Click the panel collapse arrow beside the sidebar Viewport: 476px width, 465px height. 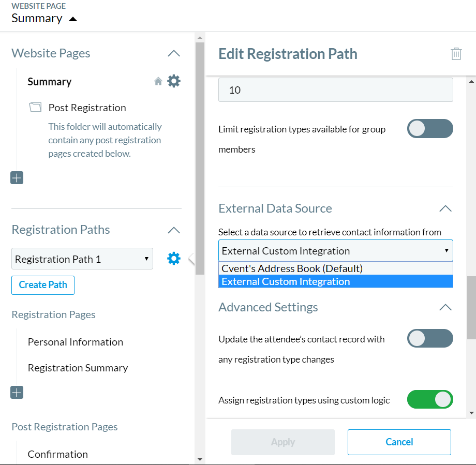[x=191, y=259]
